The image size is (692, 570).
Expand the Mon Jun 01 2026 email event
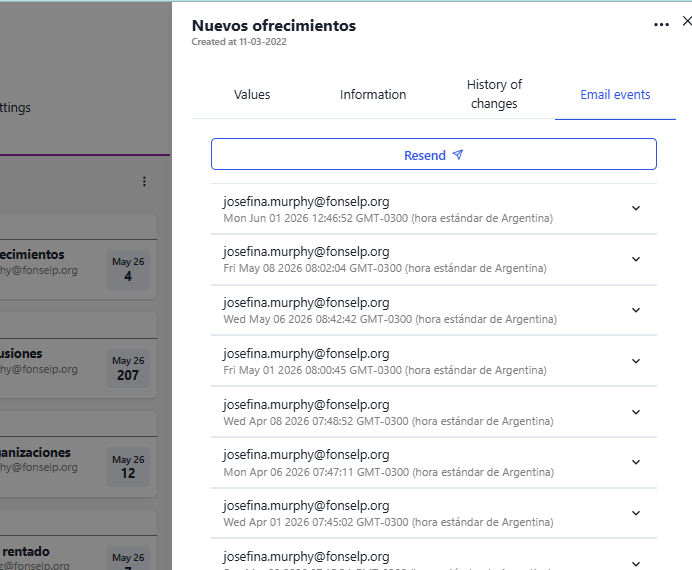636,208
